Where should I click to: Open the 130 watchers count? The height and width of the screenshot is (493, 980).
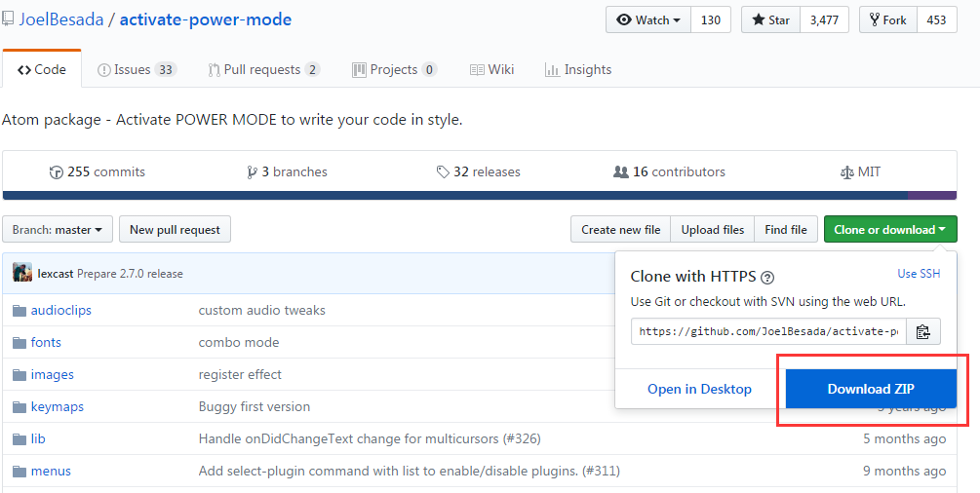711,20
